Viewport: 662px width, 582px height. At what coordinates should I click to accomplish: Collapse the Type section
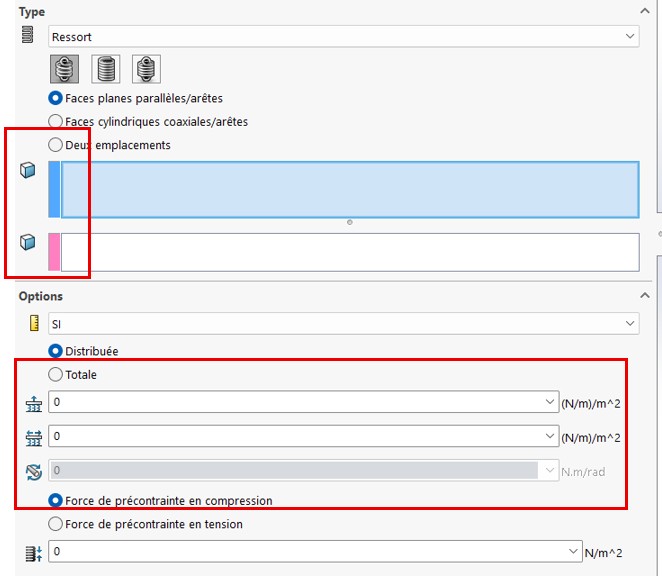pos(644,11)
